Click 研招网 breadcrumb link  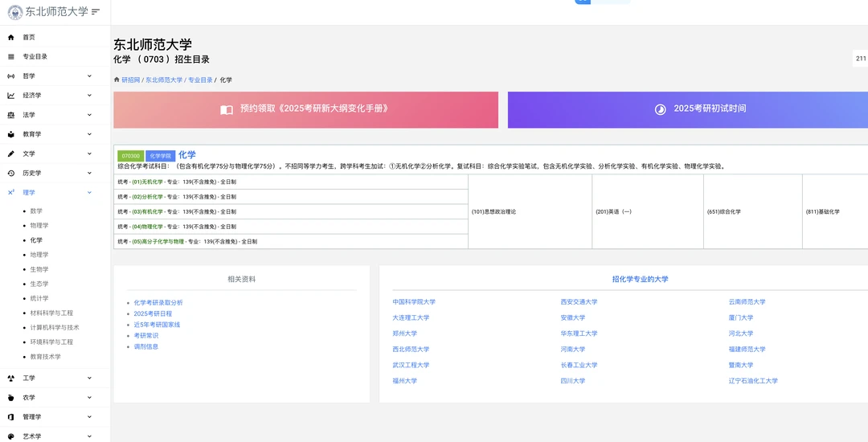[x=131, y=80]
